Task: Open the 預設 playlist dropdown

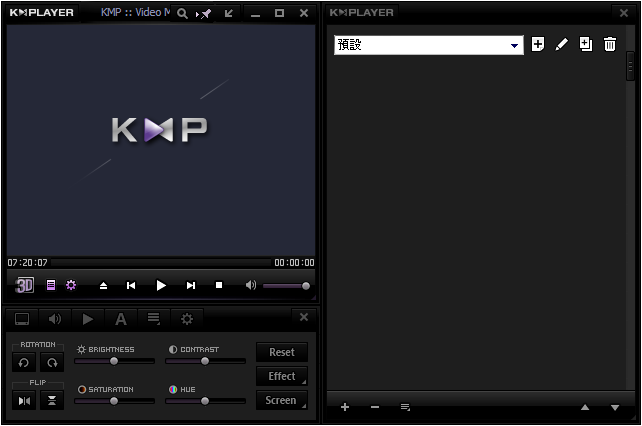Action: click(x=515, y=46)
